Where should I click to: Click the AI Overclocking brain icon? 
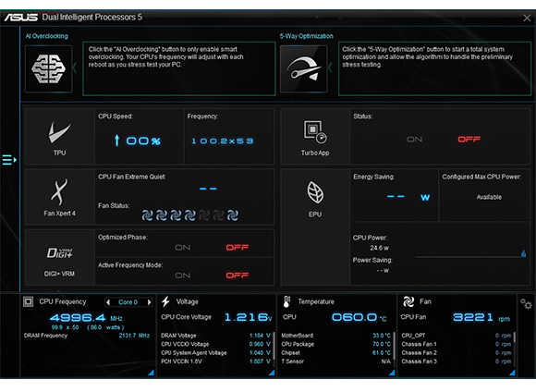49,68
